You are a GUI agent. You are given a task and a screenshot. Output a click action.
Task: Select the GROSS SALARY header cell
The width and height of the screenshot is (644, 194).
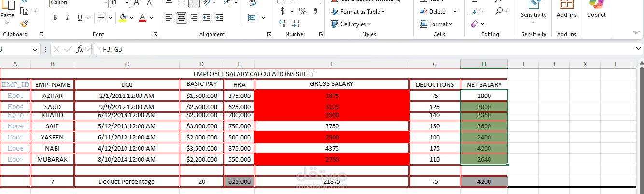332,84
